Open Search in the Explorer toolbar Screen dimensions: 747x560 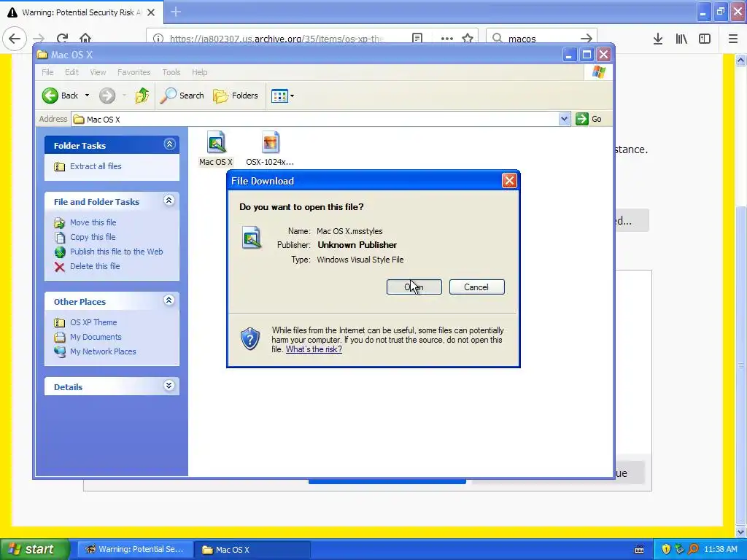click(182, 96)
